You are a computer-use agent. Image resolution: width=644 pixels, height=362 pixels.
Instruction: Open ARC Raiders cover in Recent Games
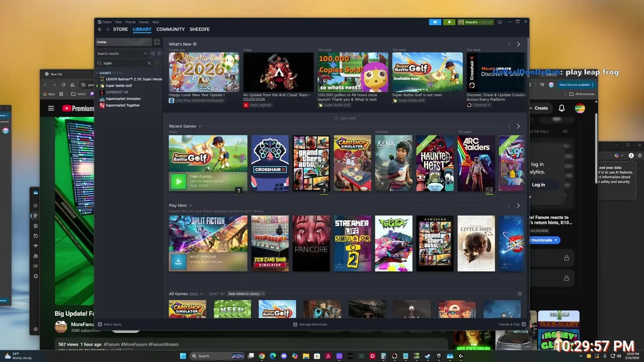pyautogui.click(x=476, y=163)
